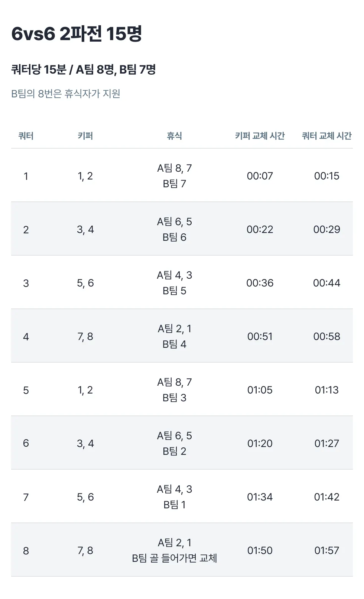Click keeper swap time 00:36
This screenshot has height=599, width=364.
point(260,283)
